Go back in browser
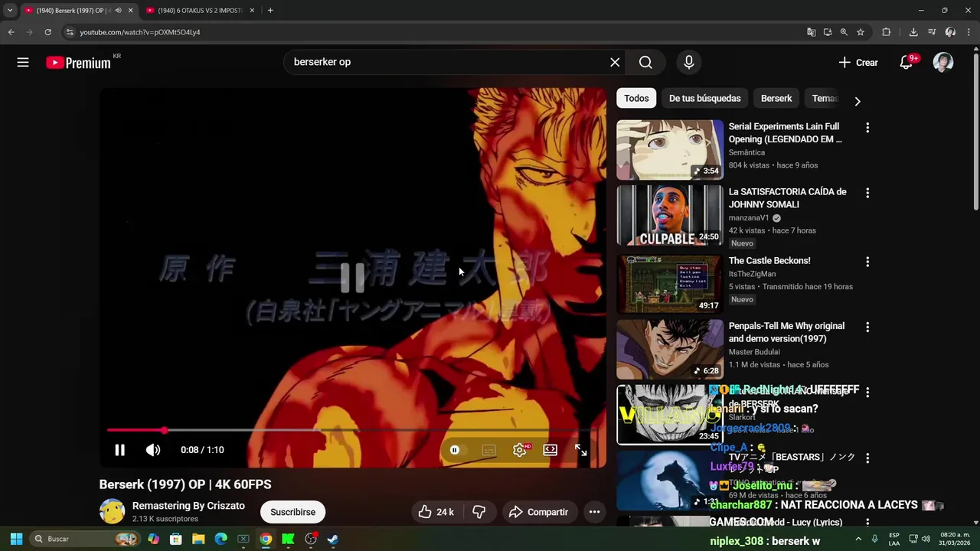Viewport: 980px width, 551px height. (x=11, y=32)
